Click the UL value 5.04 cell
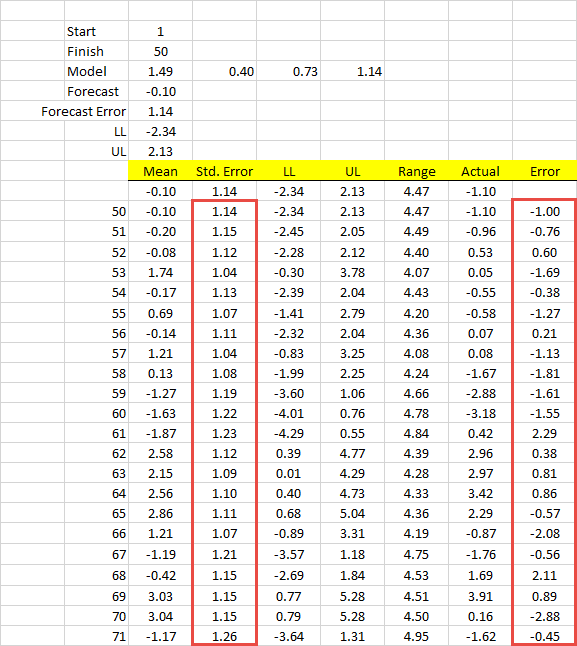Screen dimensions: 577x646 (353, 513)
